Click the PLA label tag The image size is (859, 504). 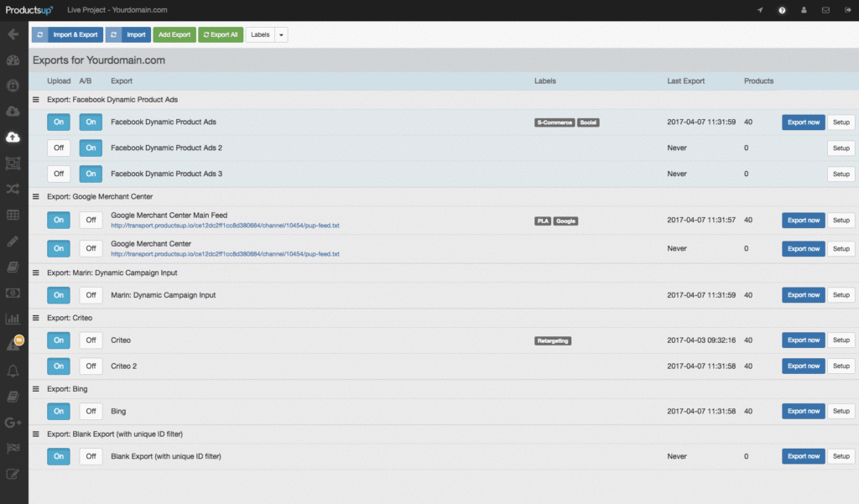pyautogui.click(x=543, y=221)
